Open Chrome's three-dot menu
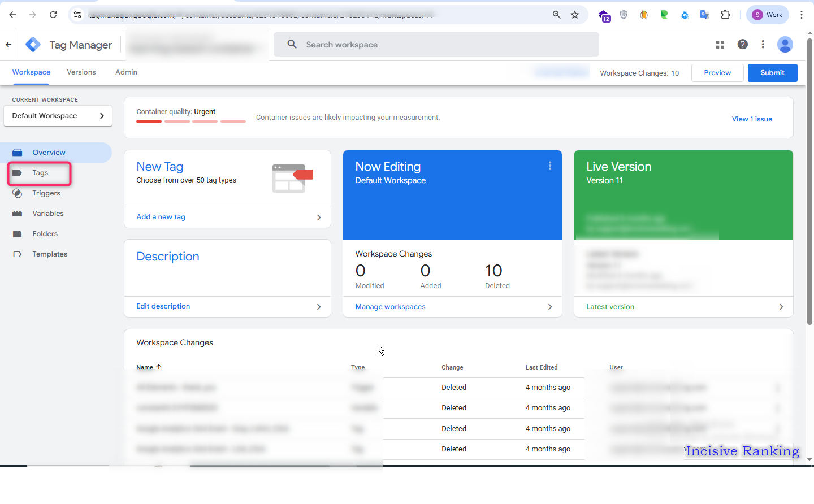Screen dimensions: 814x504 point(802,15)
